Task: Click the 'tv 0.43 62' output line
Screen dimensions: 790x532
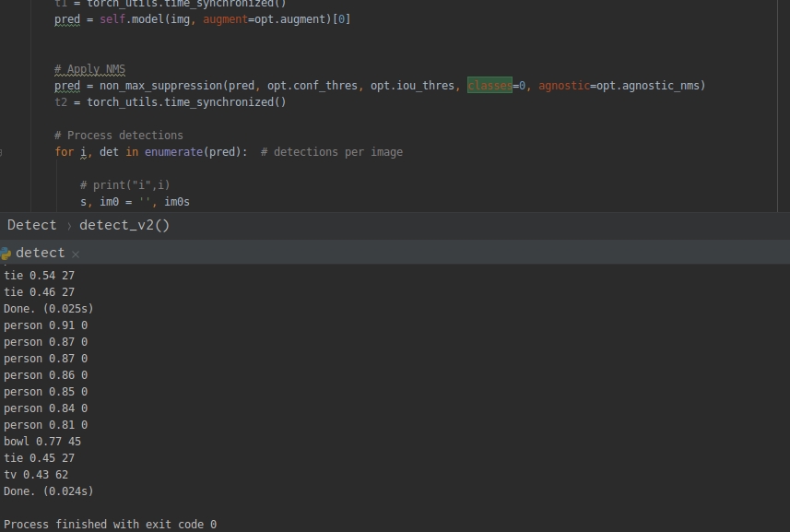Action: (x=36, y=475)
